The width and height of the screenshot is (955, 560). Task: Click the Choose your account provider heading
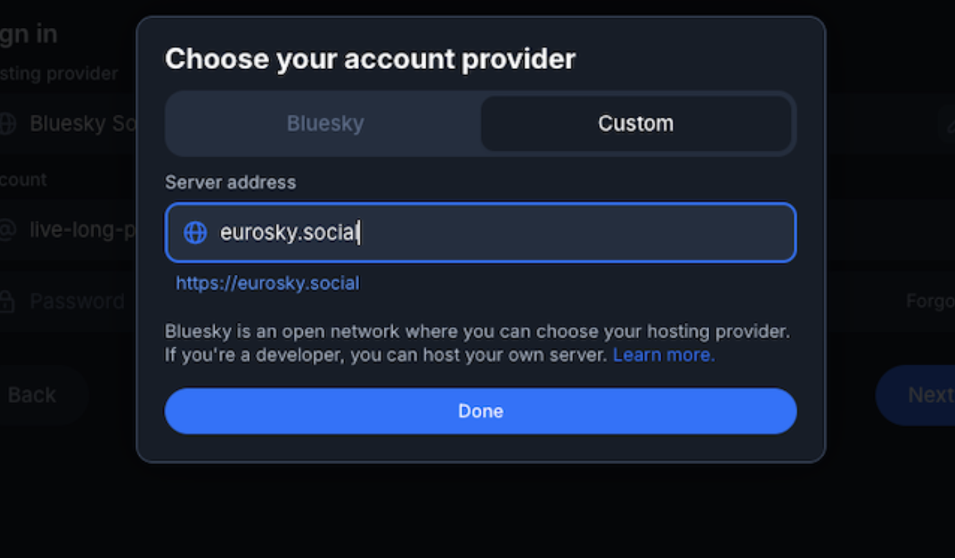pos(370,59)
